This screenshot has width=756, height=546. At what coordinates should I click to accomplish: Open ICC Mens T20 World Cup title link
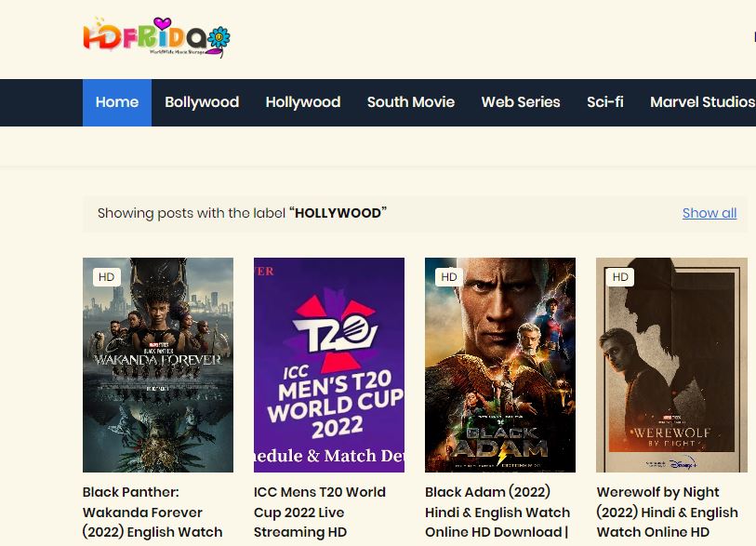(320, 513)
